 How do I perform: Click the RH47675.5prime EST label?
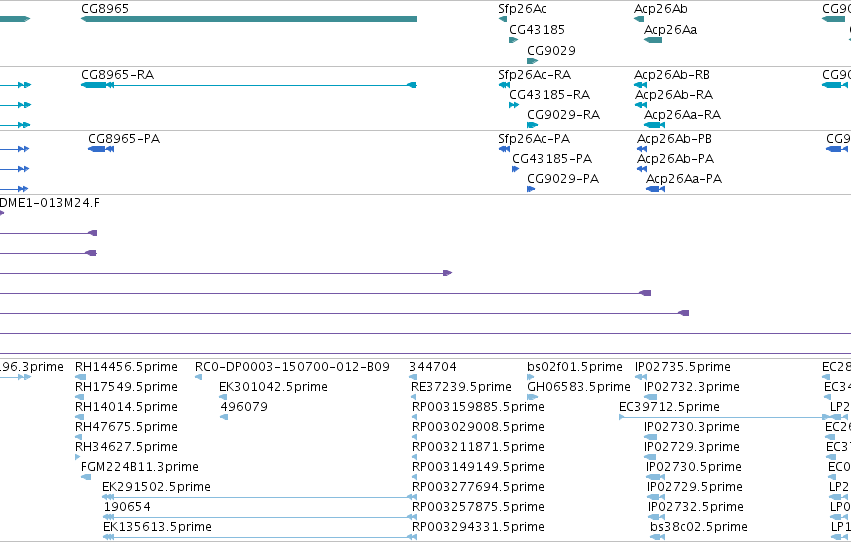coord(126,427)
